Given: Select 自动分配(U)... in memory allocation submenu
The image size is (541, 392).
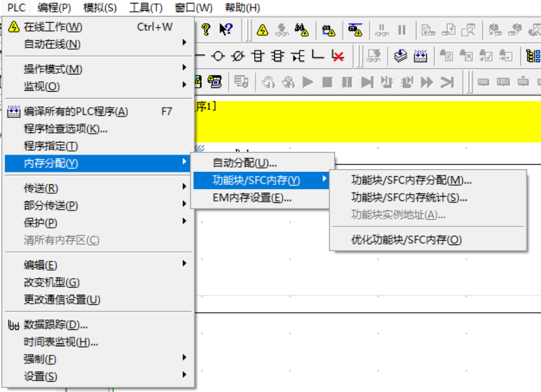Looking at the screenshot, I should click(x=245, y=163).
